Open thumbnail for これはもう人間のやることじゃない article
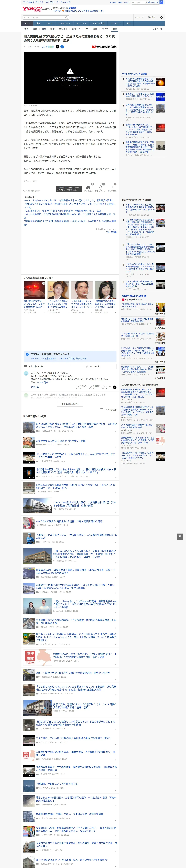 [58, 290]
